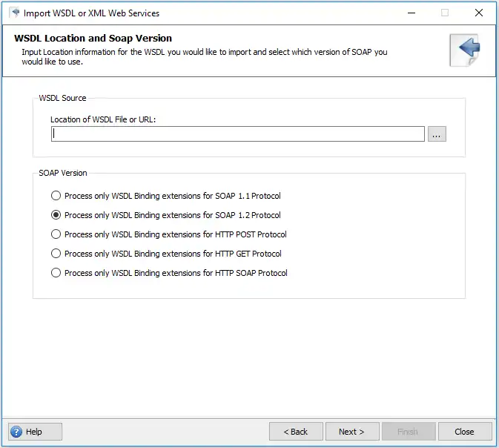
Task: Minimize the Import WSDL window
Action: [412, 13]
